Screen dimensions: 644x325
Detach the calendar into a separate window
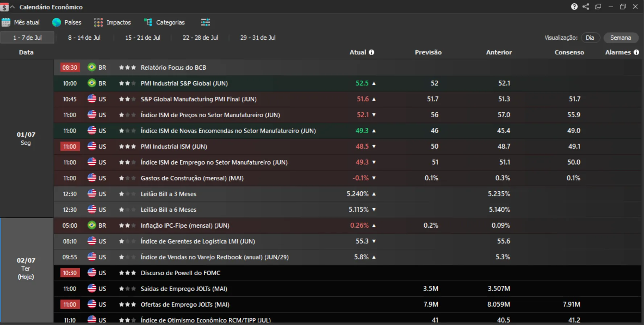[x=598, y=7]
